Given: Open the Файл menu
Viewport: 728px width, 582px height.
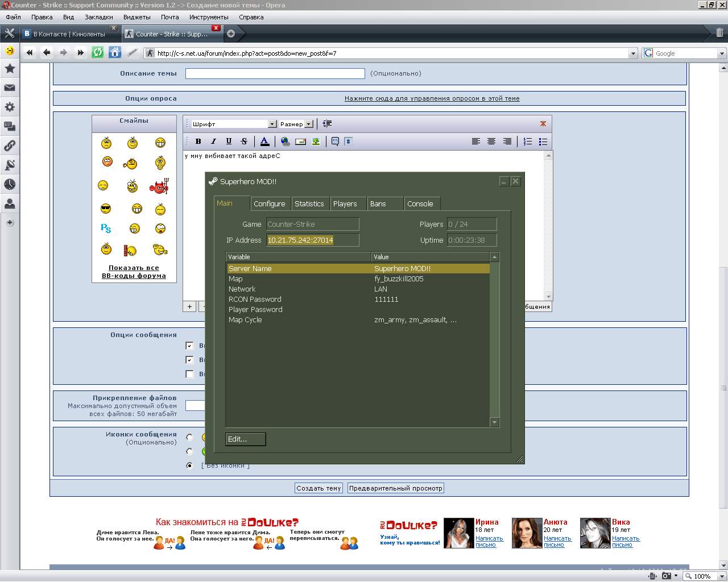Looking at the screenshot, I should pyautogui.click(x=13, y=17).
